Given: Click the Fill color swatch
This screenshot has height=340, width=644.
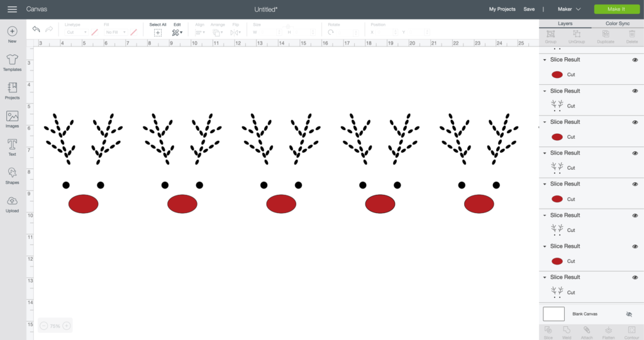Looking at the screenshot, I should [x=133, y=32].
